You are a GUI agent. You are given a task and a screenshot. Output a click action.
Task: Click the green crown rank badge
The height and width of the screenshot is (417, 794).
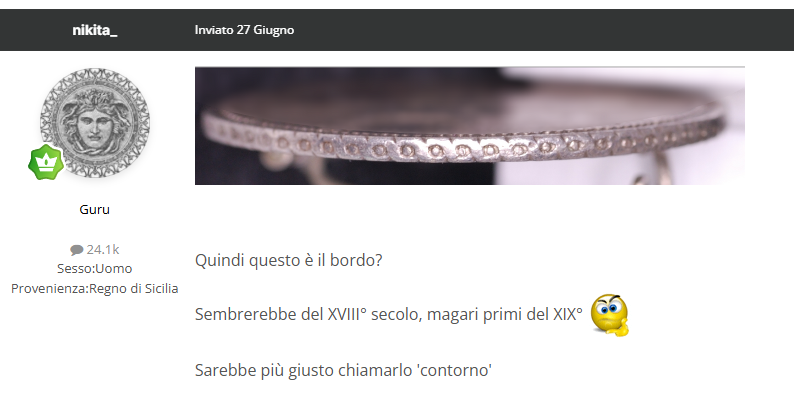[46, 162]
